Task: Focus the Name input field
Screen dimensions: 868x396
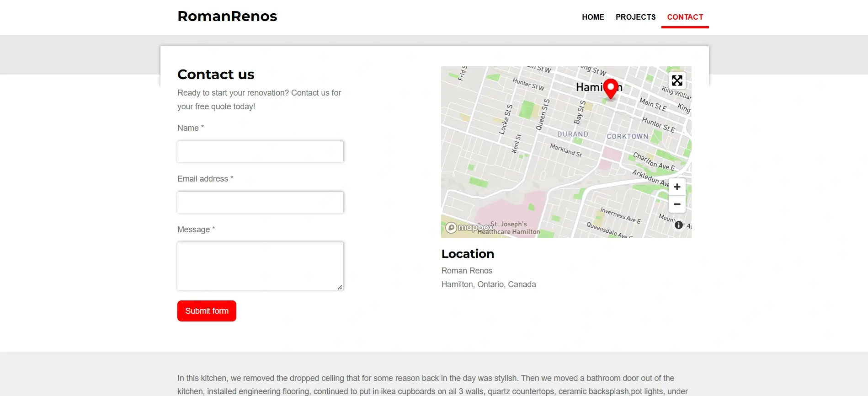Action: pyautogui.click(x=260, y=152)
